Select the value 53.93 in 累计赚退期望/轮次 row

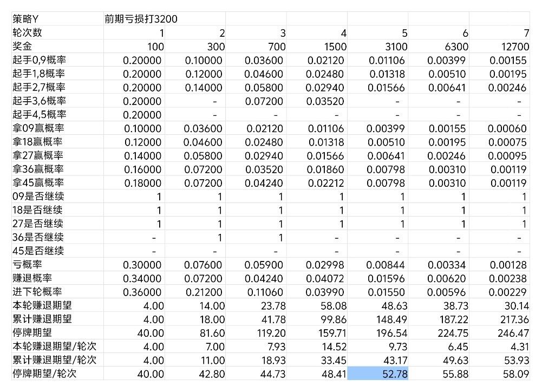tap(517, 361)
